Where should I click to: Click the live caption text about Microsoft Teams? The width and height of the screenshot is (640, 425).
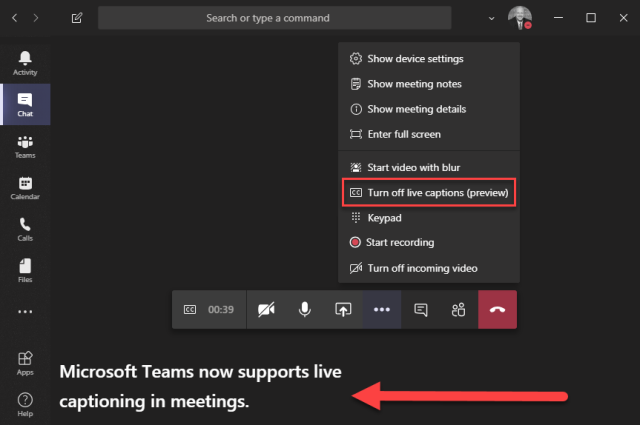point(200,386)
